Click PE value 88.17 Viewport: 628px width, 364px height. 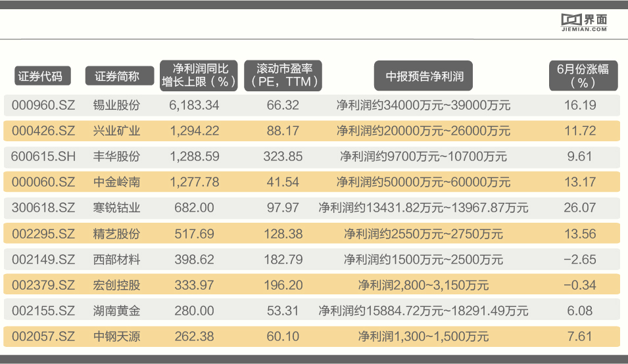[x=283, y=131]
